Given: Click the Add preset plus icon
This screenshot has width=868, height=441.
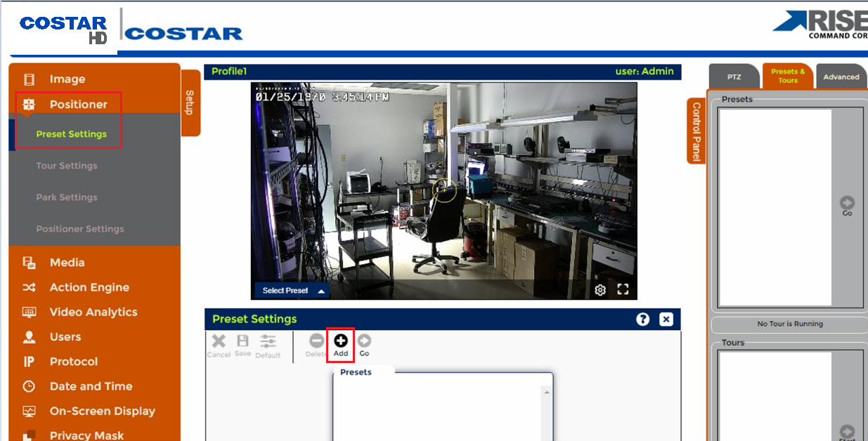Looking at the screenshot, I should point(341,341).
